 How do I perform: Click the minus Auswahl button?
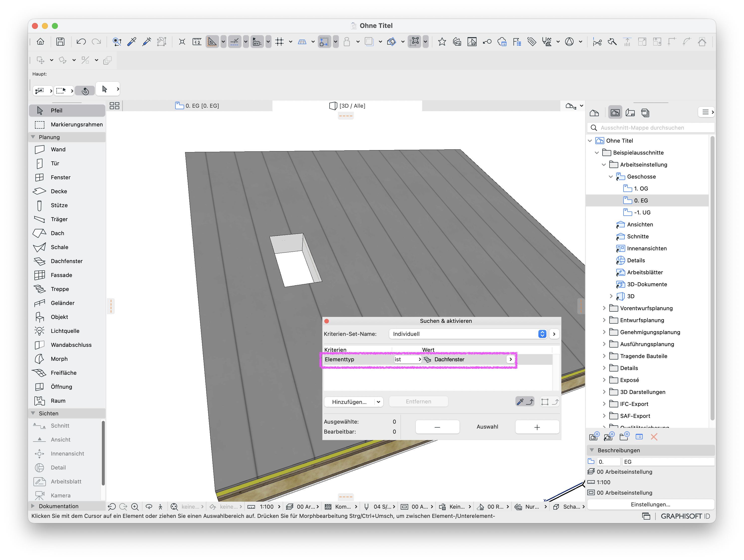(437, 427)
